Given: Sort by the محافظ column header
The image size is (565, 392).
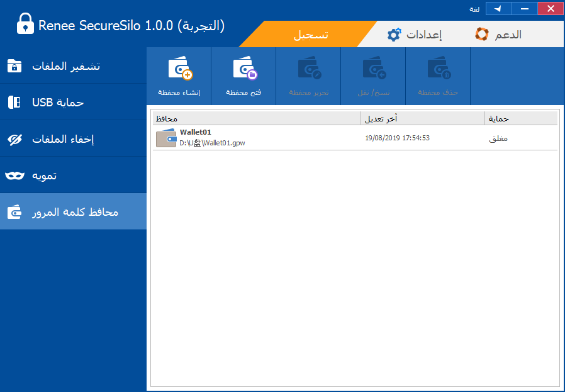Looking at the screenshot, I should click(x=257, y=118).
